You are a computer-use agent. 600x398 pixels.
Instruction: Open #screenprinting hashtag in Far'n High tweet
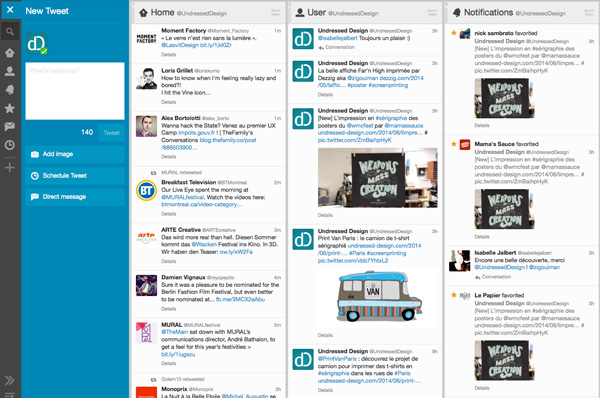[388, 85]
